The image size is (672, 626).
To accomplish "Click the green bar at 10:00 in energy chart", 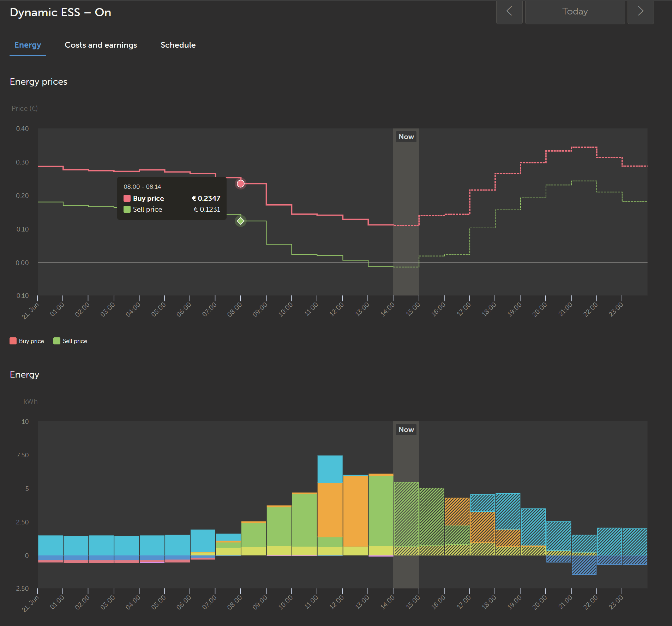I will [x=304, y=520].
